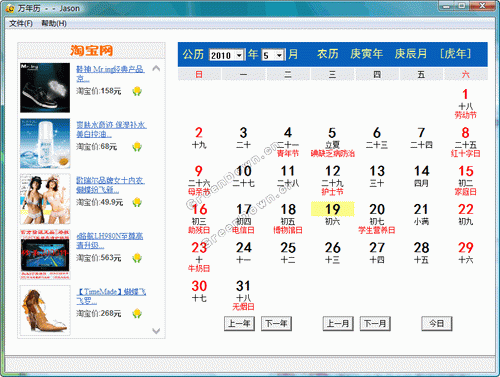This screenshot has width=500, height=377.
Task: Click the [虎年] zodiac label
Action: [x=455, y=54]
